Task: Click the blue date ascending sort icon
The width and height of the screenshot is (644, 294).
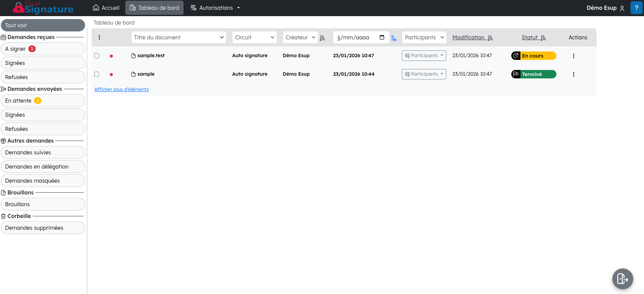Action: pyautogui.click(x=394, y=38)
